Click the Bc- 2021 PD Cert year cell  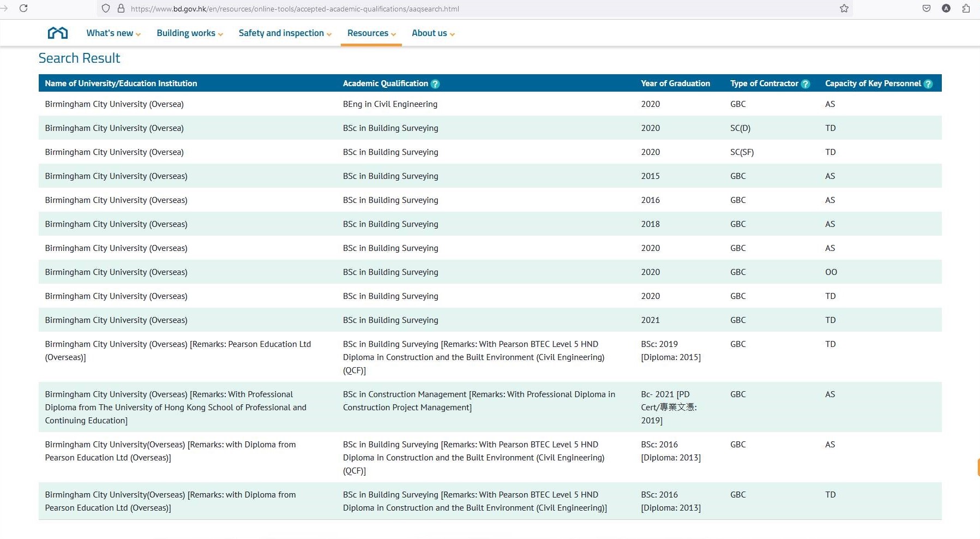(x=669, y=408)
